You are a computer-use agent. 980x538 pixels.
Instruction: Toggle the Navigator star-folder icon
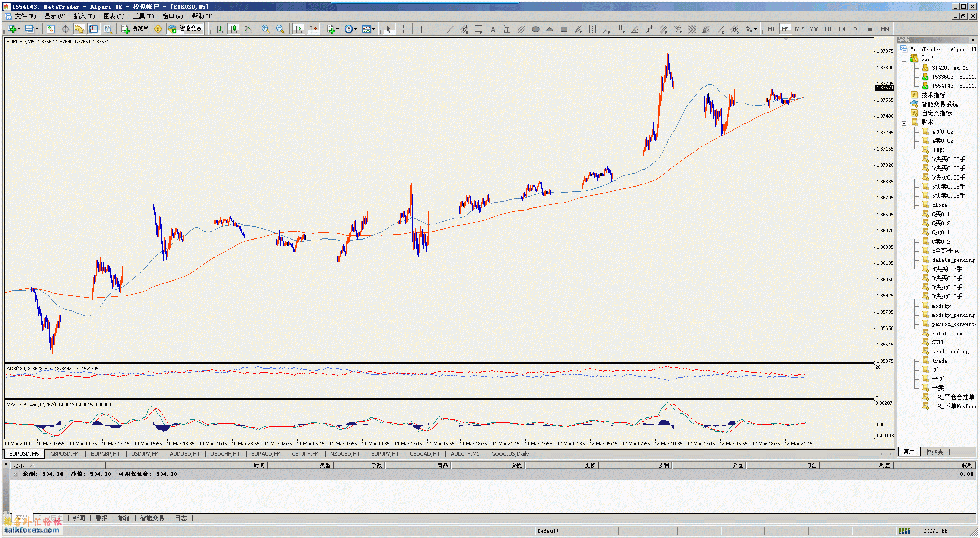point(79,29)
